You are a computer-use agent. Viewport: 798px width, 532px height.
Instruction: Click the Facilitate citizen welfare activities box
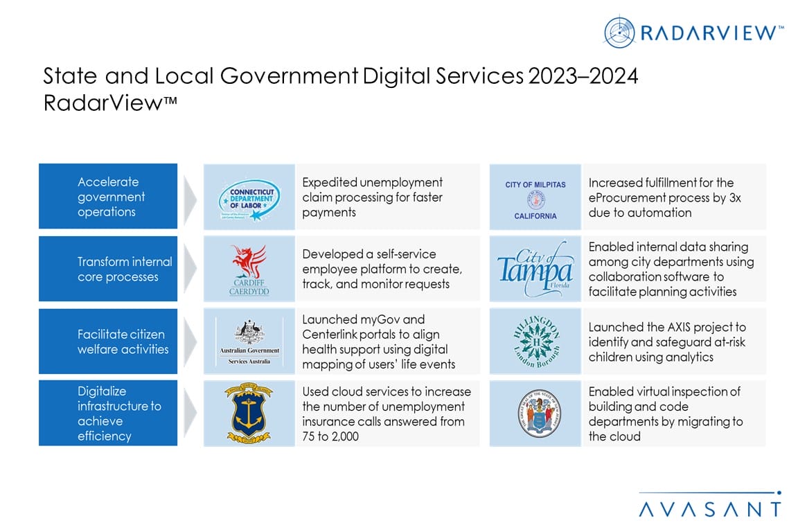(x=108, y=342)
